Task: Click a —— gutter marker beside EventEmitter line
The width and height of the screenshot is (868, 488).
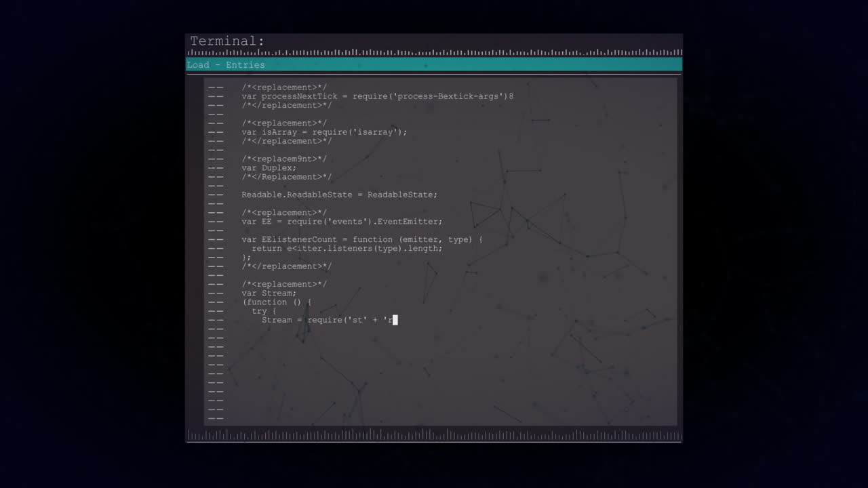Action: 216,221
